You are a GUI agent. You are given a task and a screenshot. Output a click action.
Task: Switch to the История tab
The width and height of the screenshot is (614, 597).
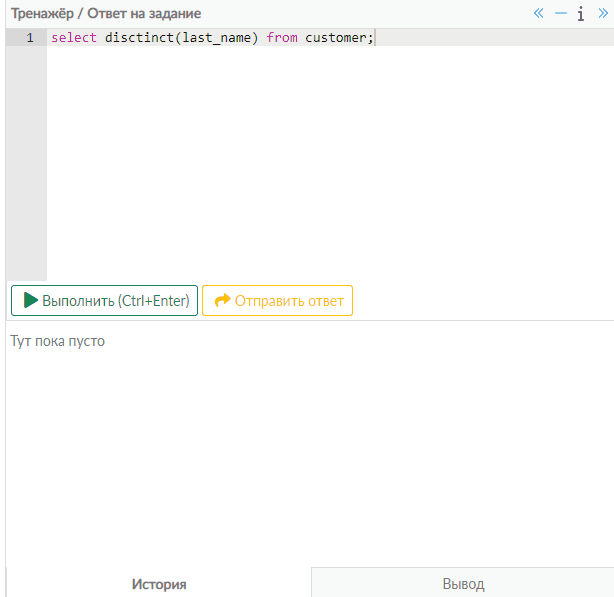click(x=159, y=584)
